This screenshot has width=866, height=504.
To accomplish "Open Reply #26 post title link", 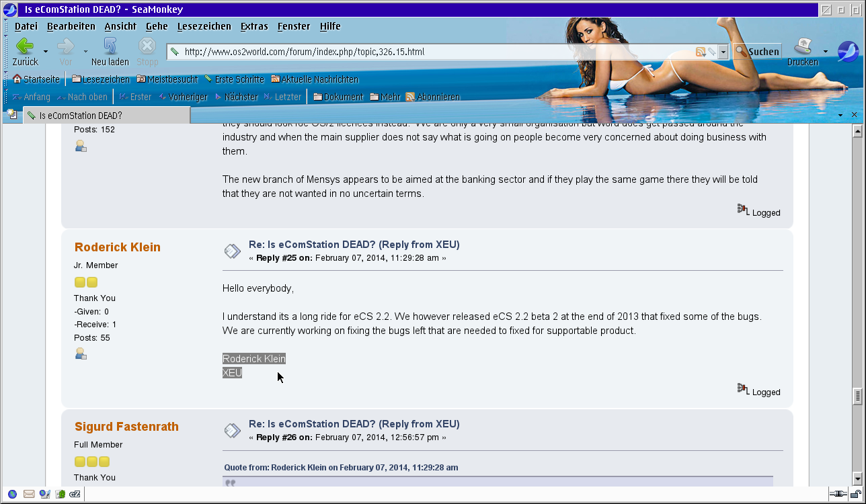I will click(354, 424).
